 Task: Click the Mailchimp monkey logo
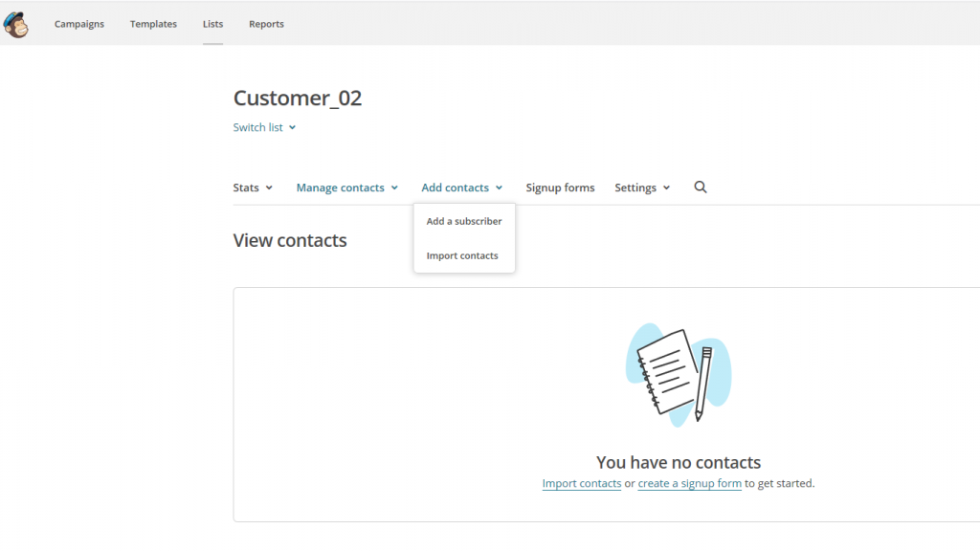coord(15,24)
